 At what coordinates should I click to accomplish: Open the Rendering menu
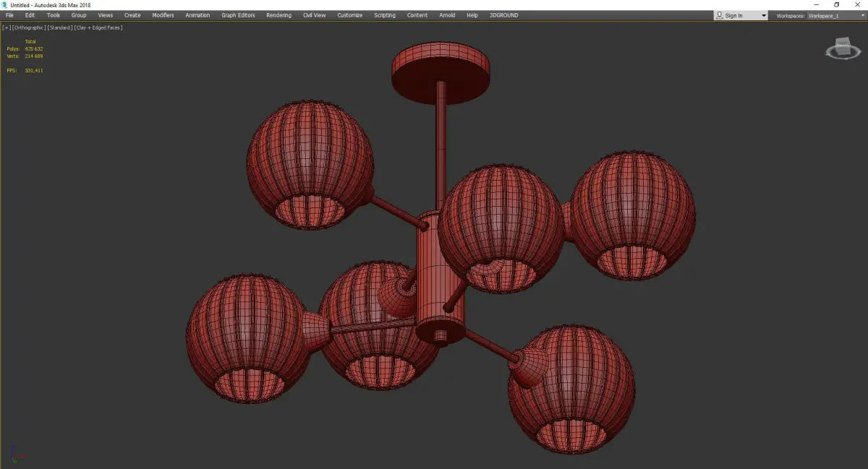pyautogui.click(x=278, y=15)
